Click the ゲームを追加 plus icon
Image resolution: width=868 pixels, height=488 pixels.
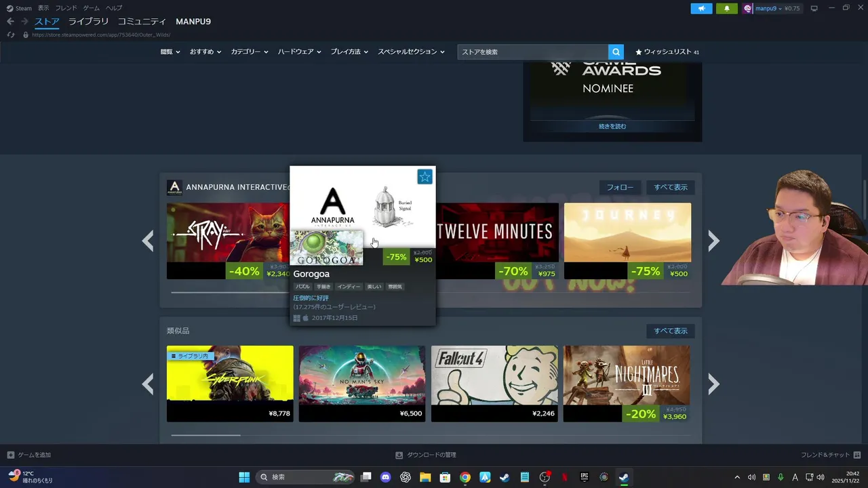(10, 455)
